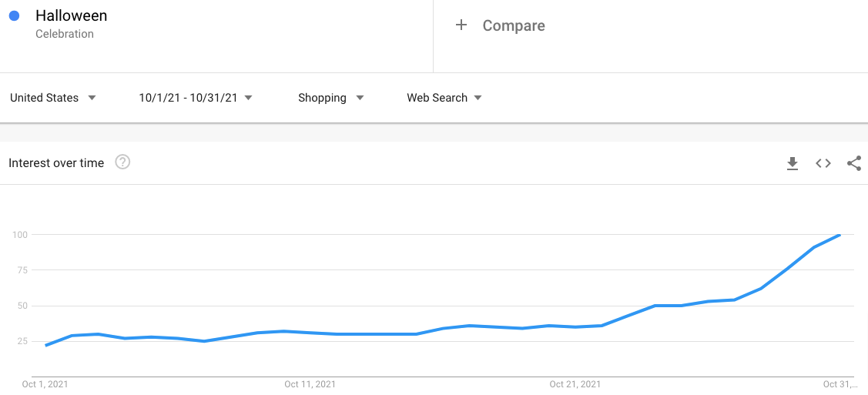Open the 10/1/21 - 10/31/21 date range dropdown

(196, 98)
